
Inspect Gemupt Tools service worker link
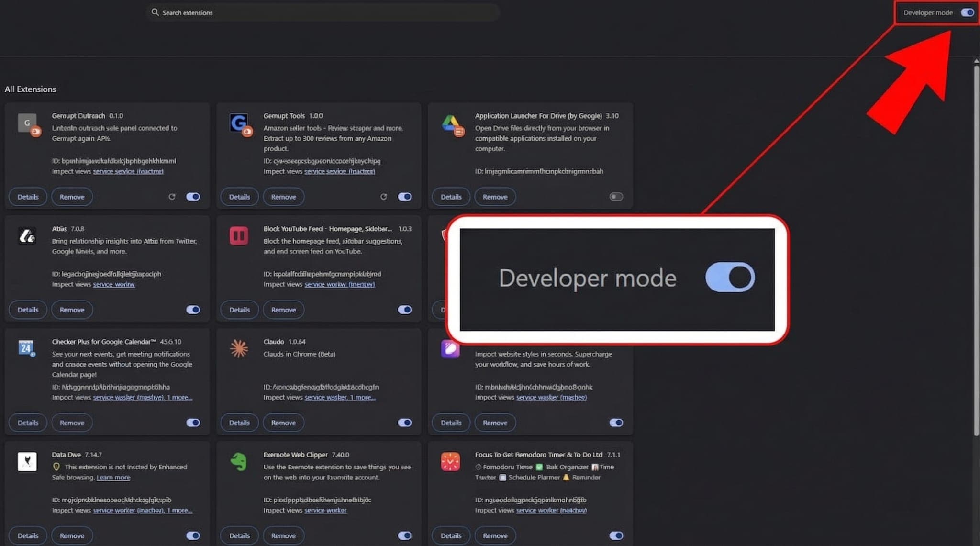coord(340,171)
